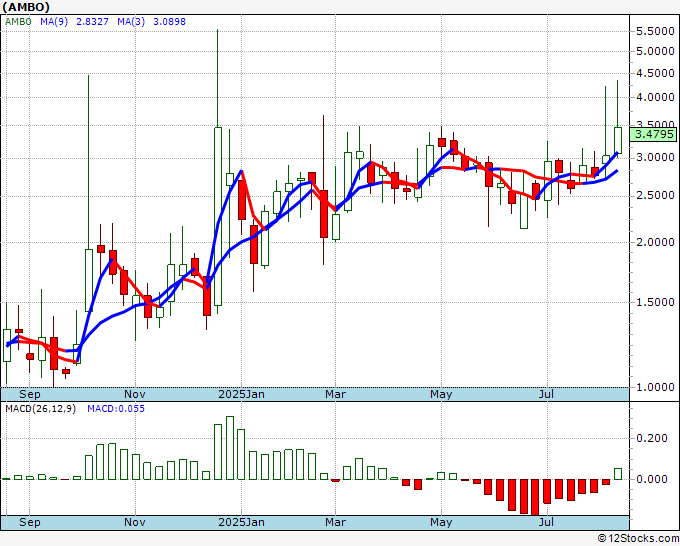This screenshot has width=680, height=546.
Task: Click the MA(9) legend label
Action: point(54,22)
